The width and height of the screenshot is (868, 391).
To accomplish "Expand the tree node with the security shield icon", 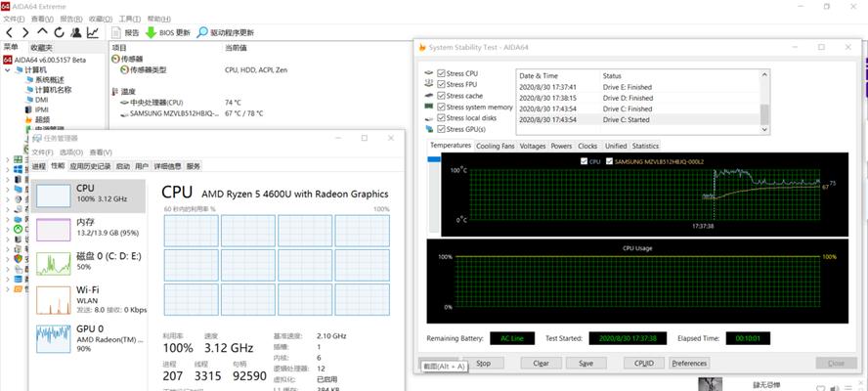I will coord(7,259).
